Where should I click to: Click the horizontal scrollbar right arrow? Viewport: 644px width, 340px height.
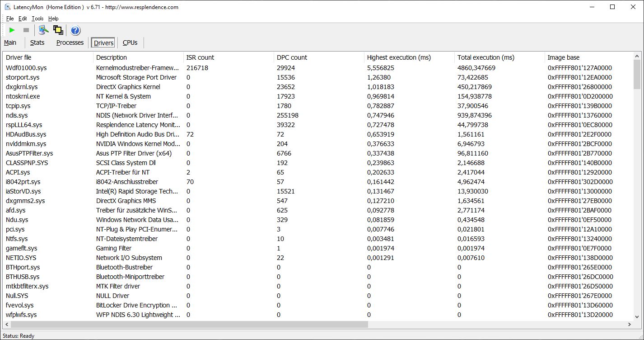(630, 325)
